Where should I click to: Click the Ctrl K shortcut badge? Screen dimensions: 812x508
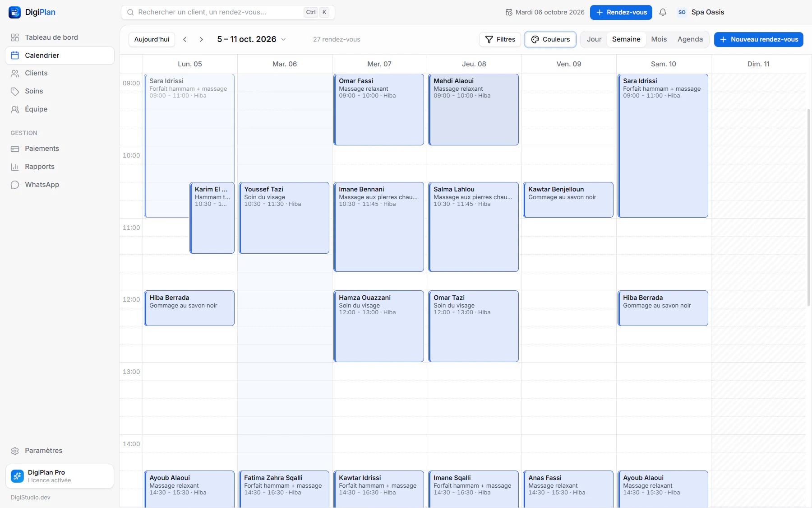point(317,12)
